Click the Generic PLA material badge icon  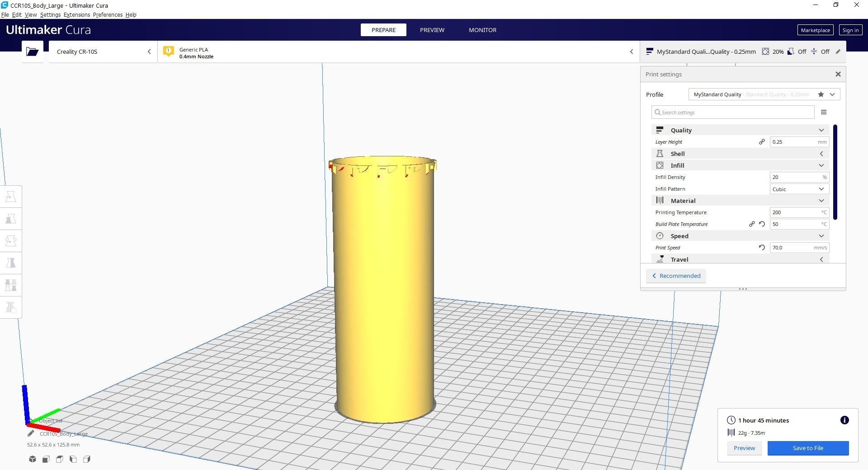coord(169,51)
